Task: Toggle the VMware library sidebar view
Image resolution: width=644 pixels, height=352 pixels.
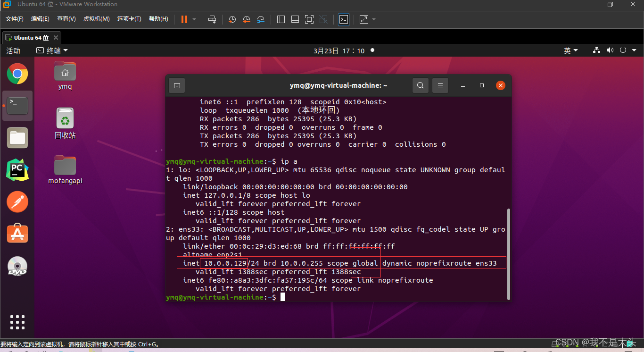Action: 281,19
